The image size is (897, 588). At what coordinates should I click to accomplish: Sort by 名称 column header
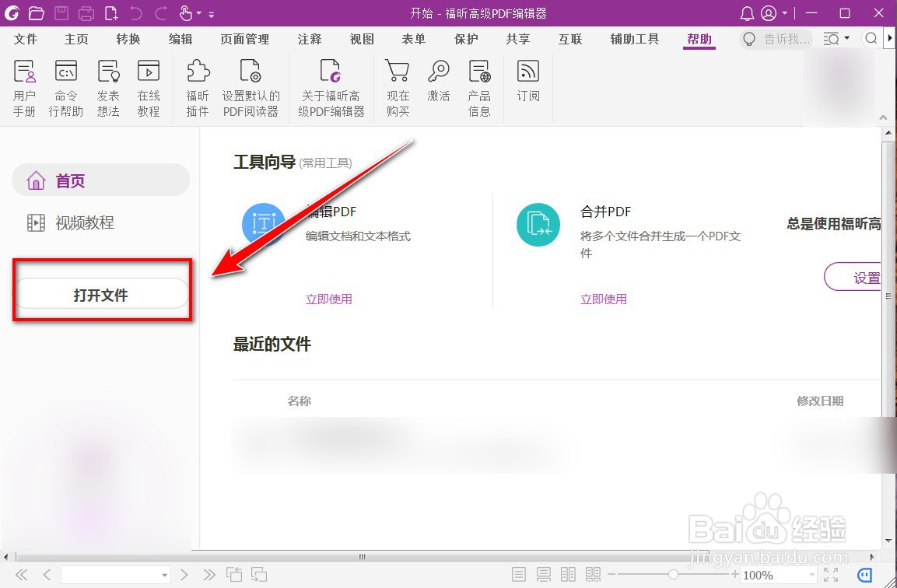coord(300,401)
